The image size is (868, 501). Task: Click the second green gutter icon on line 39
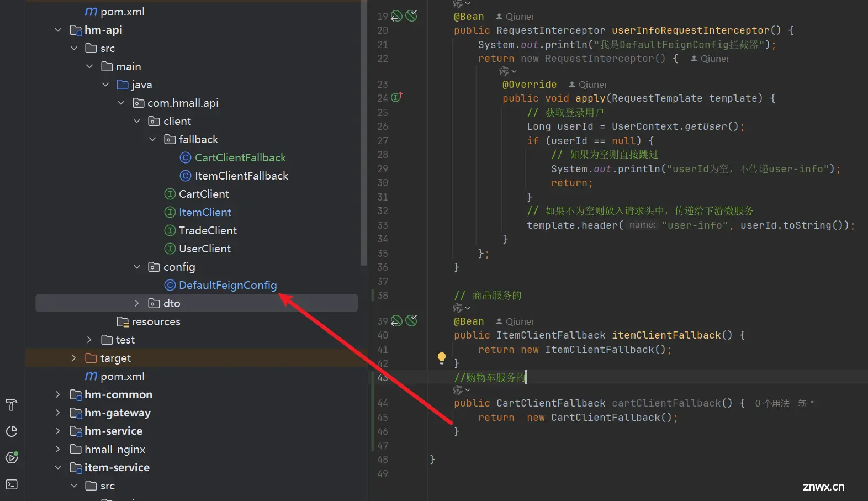tap(411, 321)
